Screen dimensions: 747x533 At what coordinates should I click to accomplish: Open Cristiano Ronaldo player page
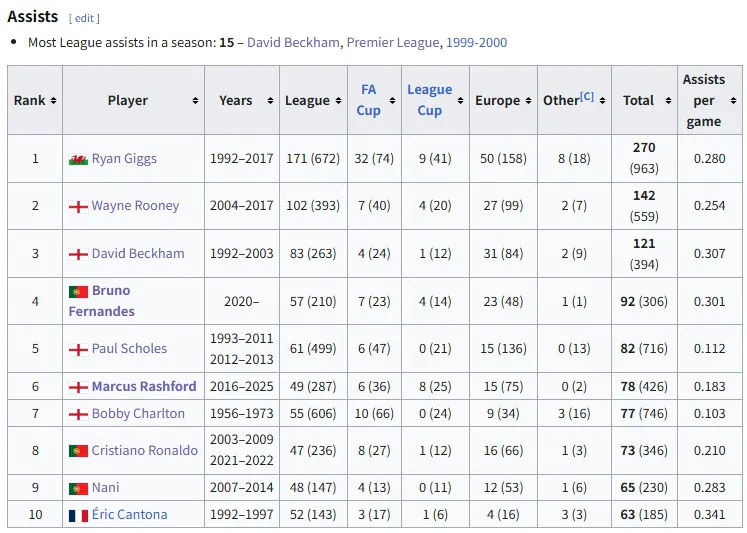pyautogui.click(x=144, y=450)
